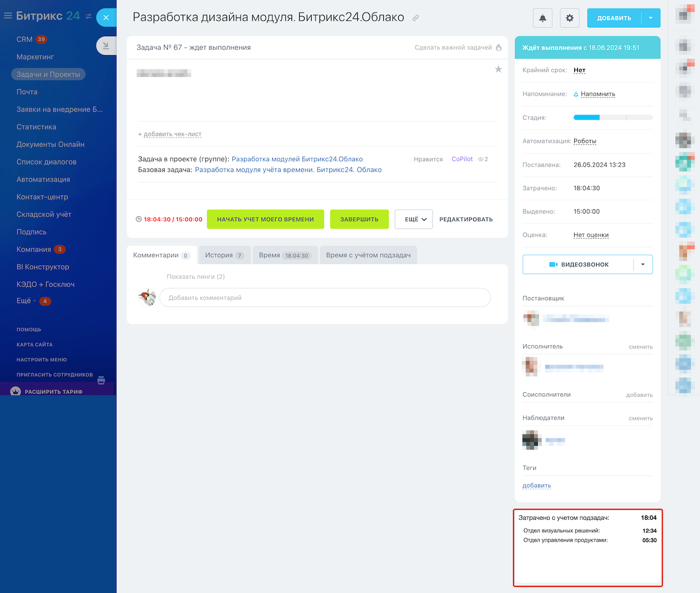Click the red 4 badge next to Ещё
Image resolution: width=700 pixels, height=593 pixels.
[x=45, y=301]
